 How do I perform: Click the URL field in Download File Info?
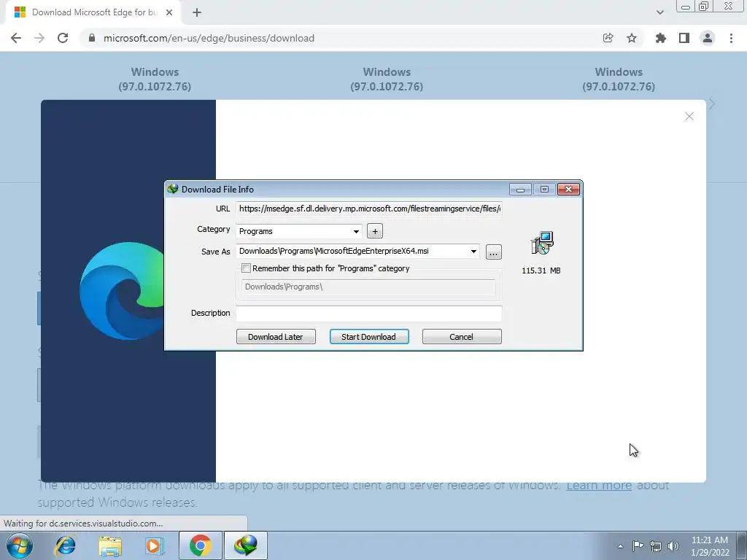coord(369,209)
